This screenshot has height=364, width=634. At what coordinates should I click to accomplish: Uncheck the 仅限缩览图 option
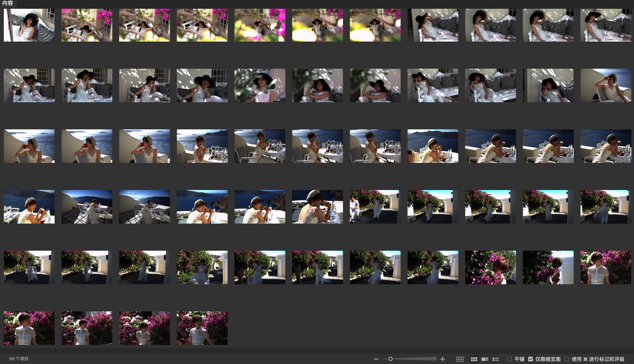pos(530,359)
